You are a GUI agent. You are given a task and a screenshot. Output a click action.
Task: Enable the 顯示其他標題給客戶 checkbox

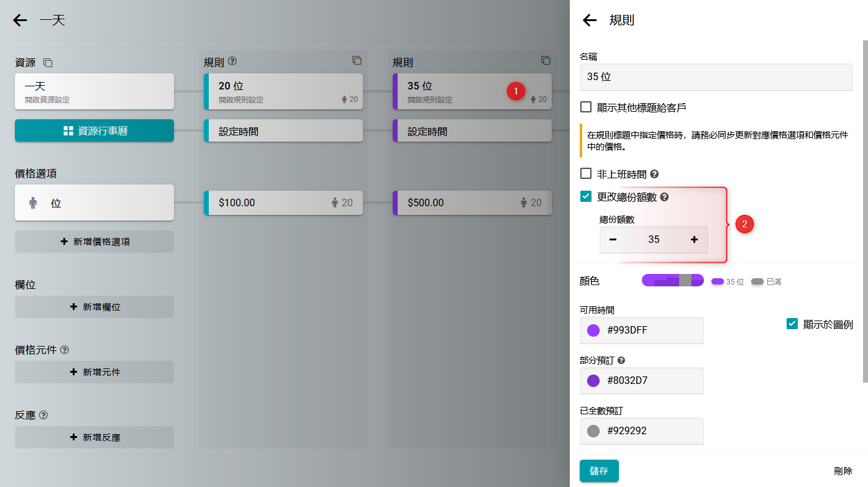tap(586, 107)
